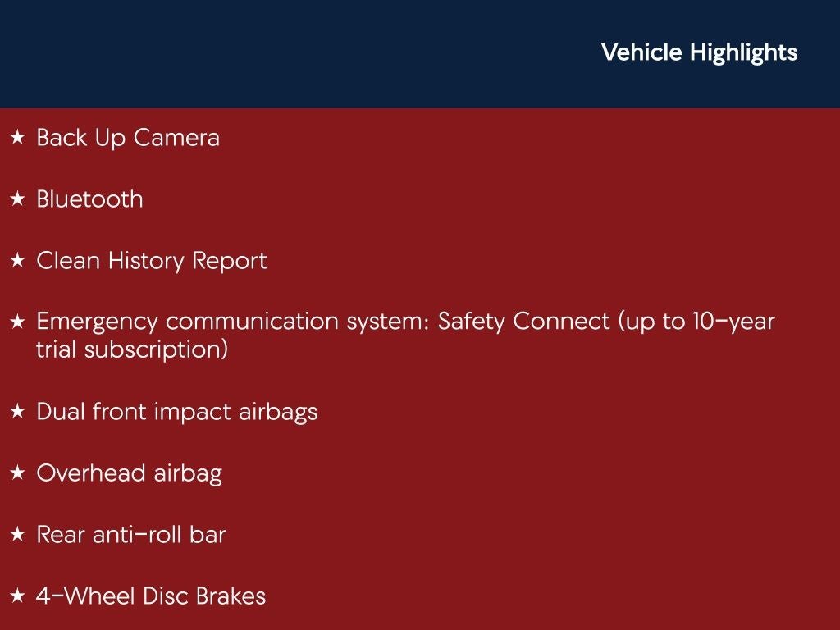Click the Vehicle Highlights heading
The image size is (840, 630).
point(699,52)
